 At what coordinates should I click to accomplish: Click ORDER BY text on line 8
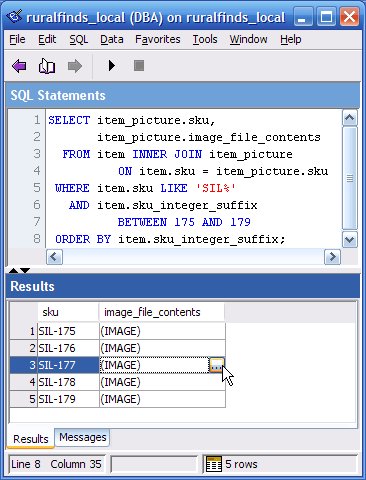pos(83,239)
